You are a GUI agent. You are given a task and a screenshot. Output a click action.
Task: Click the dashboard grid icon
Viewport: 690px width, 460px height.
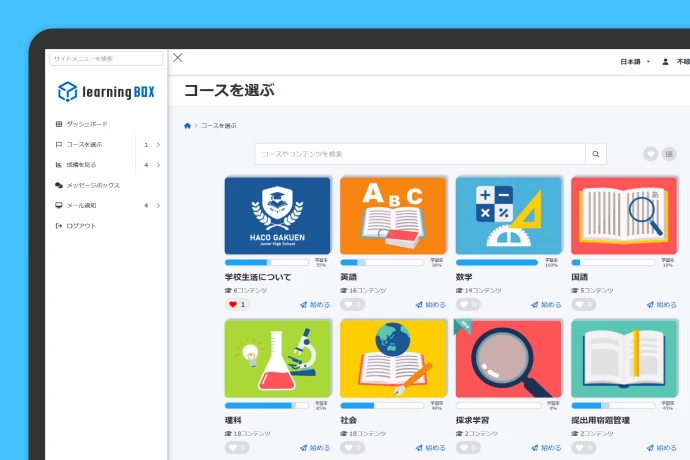tap(59, 124)
